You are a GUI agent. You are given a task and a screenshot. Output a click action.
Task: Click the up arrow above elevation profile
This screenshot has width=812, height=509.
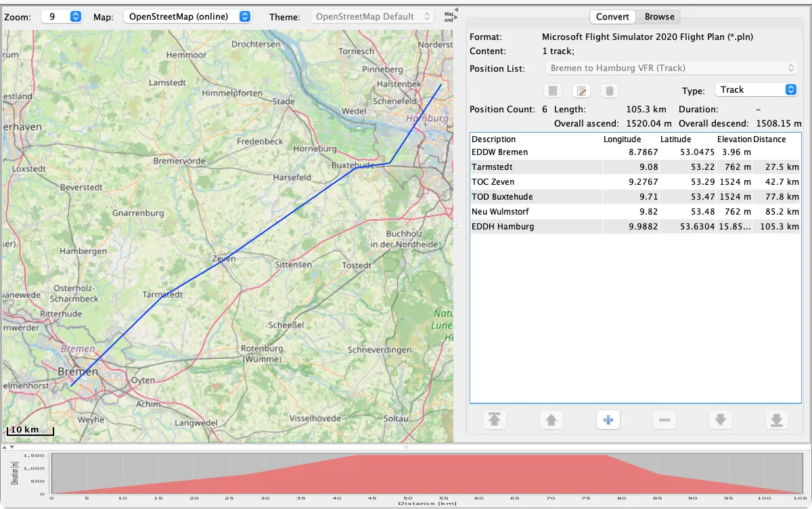point(4,447)
